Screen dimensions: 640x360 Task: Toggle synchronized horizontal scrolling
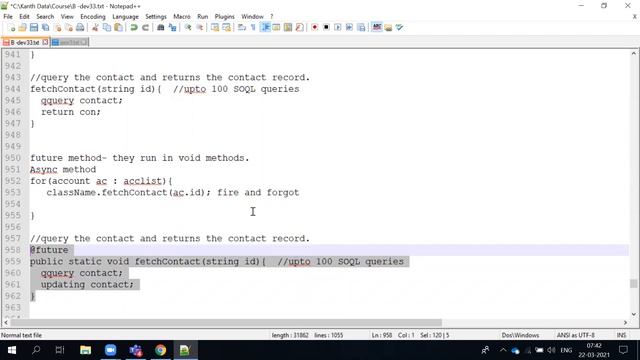point(226,27)
